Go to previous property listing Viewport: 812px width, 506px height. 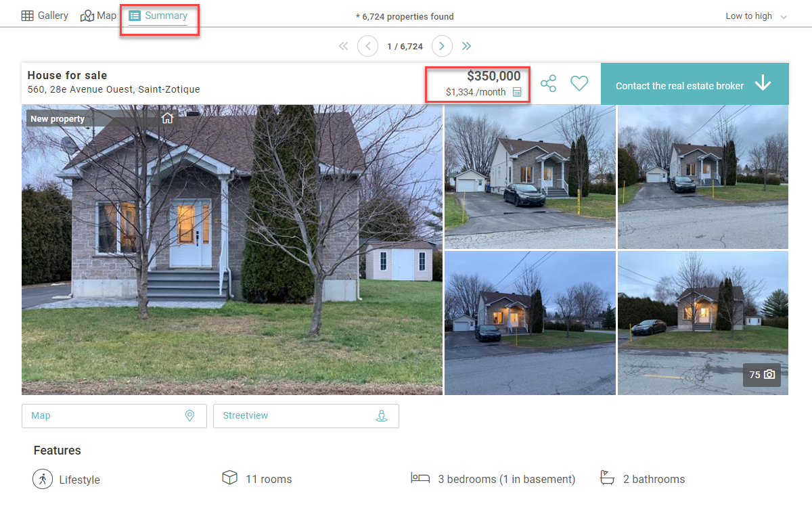point(367,46)
